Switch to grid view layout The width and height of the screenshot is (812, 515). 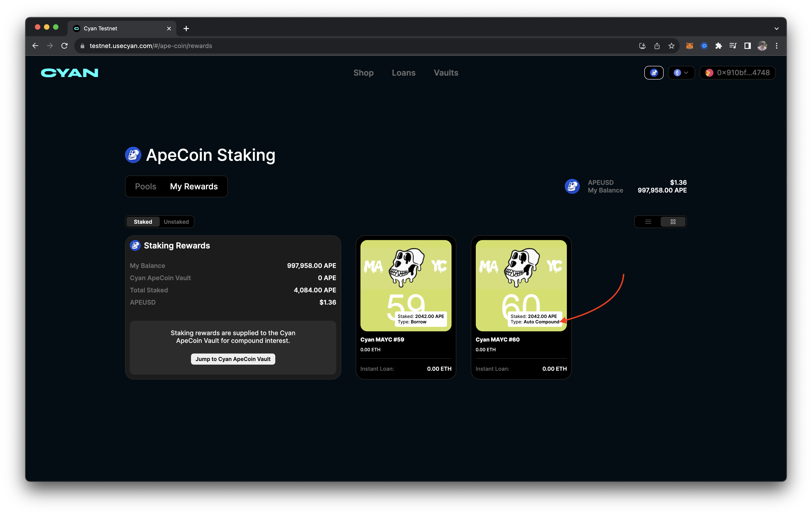(x=673, y=222)
